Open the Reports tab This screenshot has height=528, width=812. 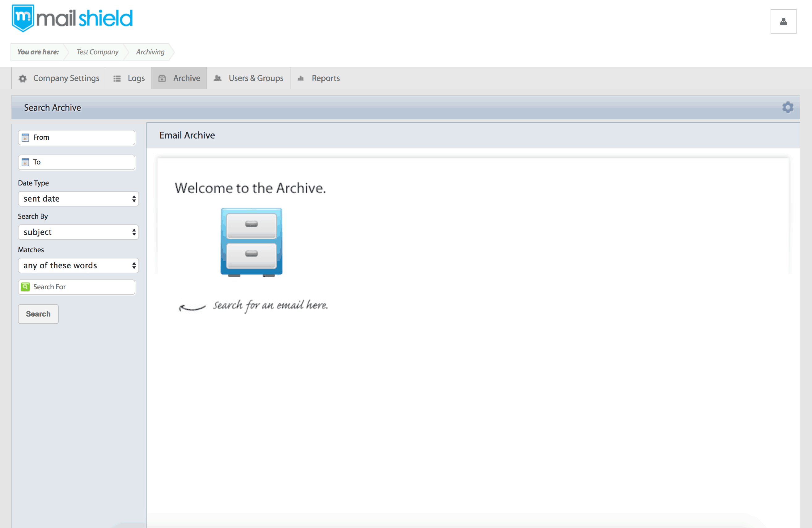point(319,78)
